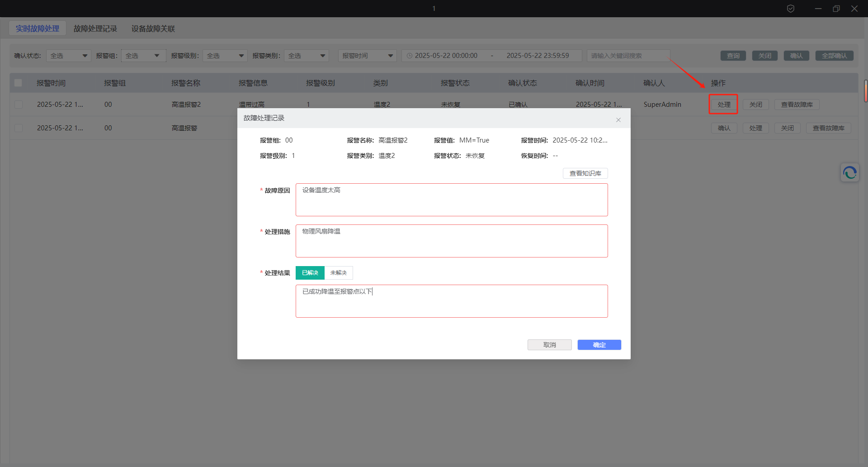Toggle the select-all checkbox in table header
Screen dimensions: 868x467
[18, 83]
